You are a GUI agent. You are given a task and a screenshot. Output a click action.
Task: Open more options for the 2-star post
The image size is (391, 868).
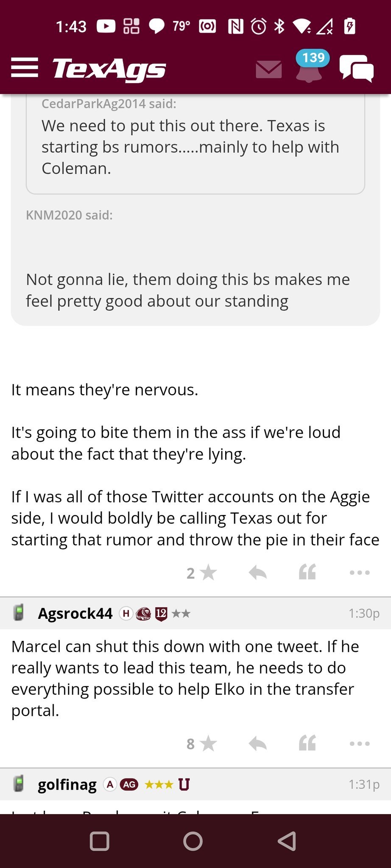coord(360,573)
